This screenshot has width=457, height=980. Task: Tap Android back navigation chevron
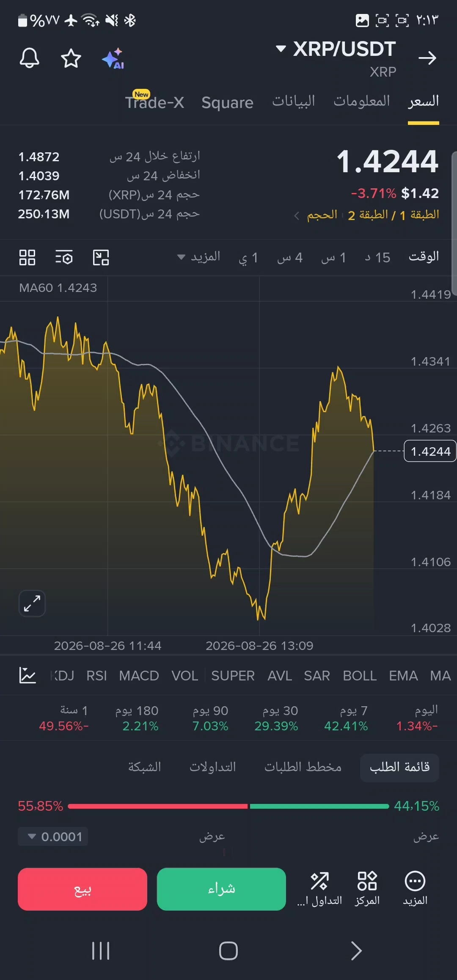click(x=356, y=951)
